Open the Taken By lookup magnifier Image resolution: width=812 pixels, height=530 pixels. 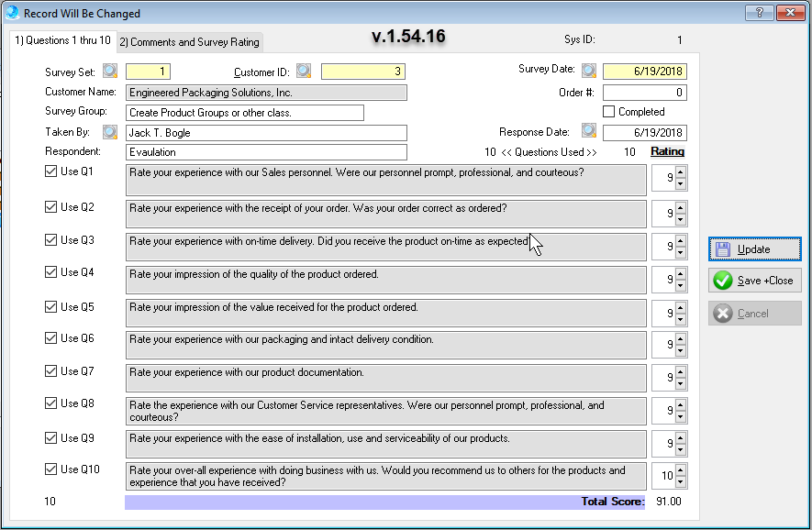[110, 132]
